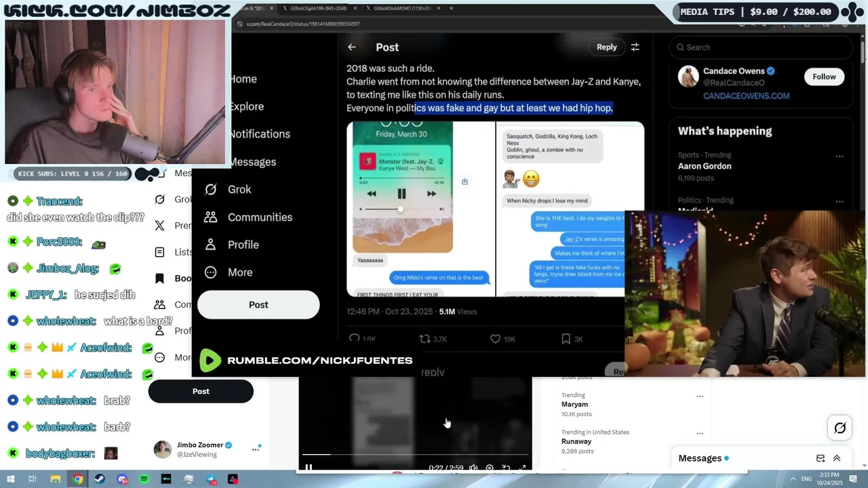
Task: Open options for Aaron Gordon trend
Action: 840,157
